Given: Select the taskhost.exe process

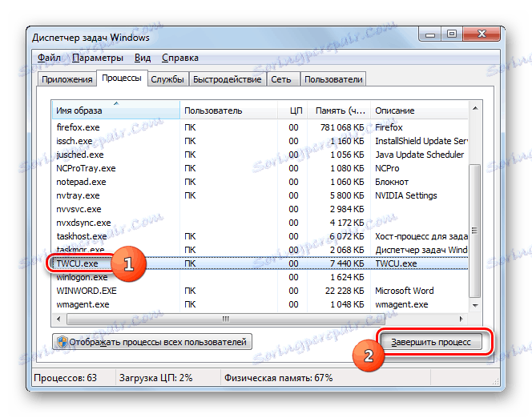Looking at the screenshot, I should pos(260,236).
